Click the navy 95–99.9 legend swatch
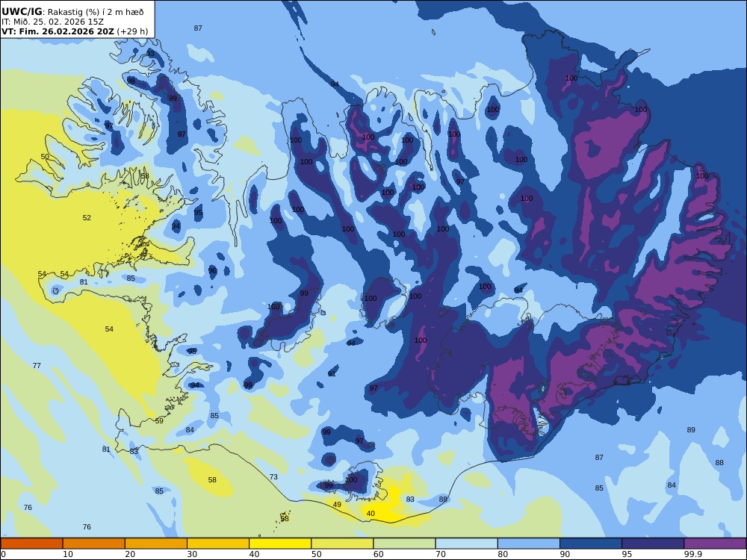This screenshot has height=560, width=747. (x=653, y=544)
